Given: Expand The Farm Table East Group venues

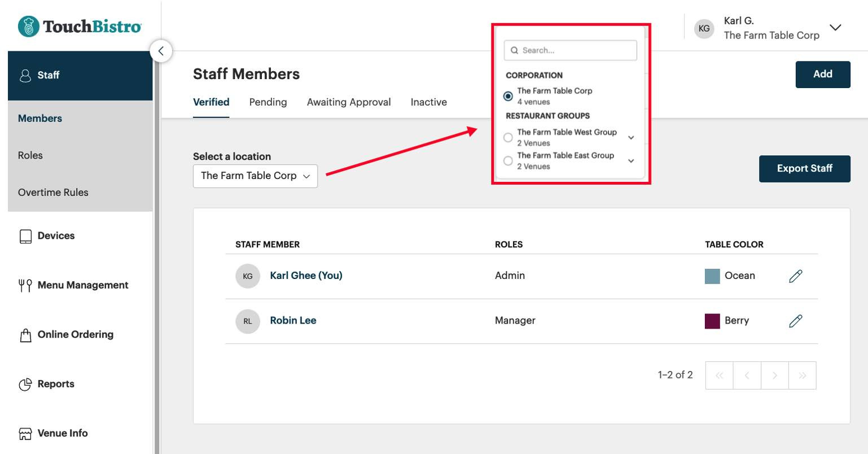Looking at the screenshot, I should [x=631, y=161].
